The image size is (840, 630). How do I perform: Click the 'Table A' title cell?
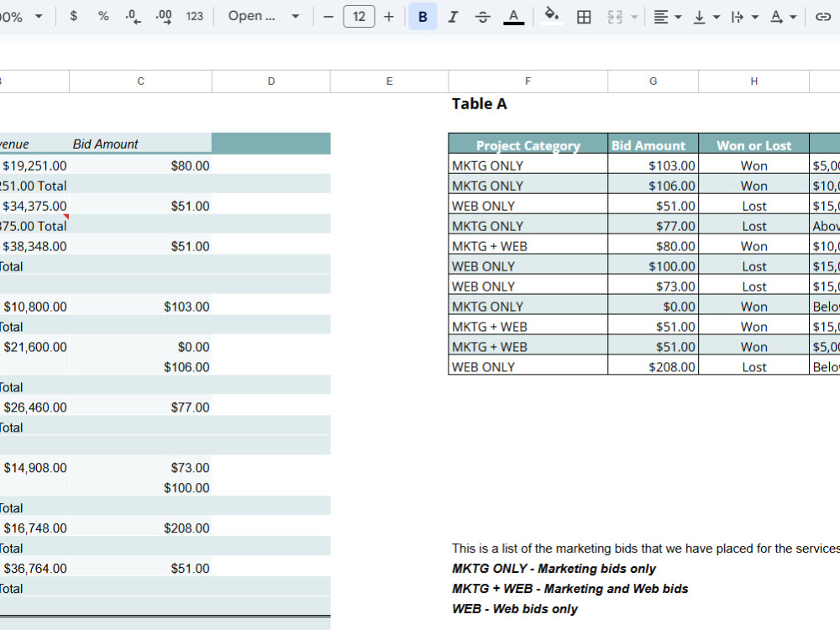click(528, 103)
